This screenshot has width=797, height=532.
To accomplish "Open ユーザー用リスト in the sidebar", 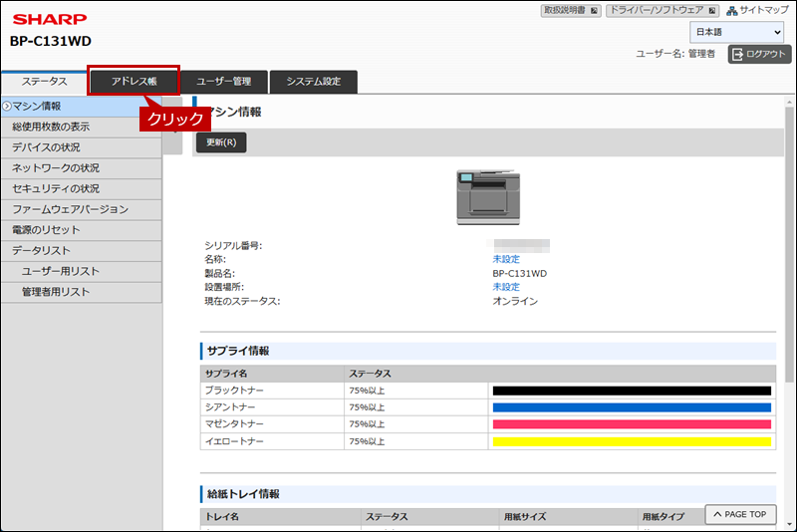I will [x=82, y=271].
